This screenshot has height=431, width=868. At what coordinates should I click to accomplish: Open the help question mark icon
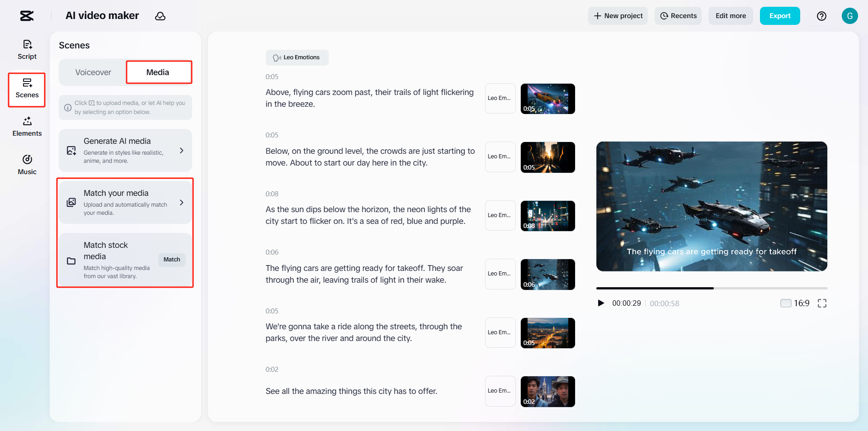821,16
